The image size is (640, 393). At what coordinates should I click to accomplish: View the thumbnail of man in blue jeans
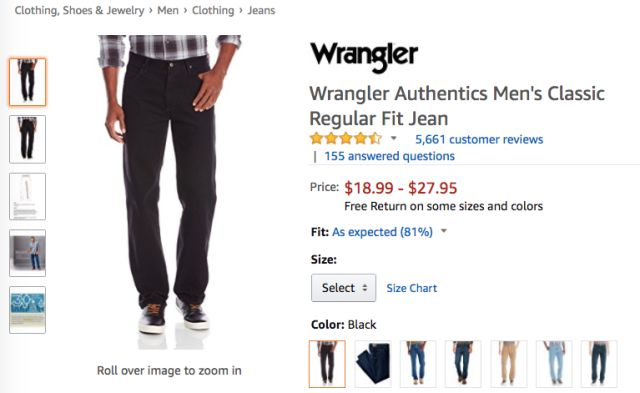point(28,253)
